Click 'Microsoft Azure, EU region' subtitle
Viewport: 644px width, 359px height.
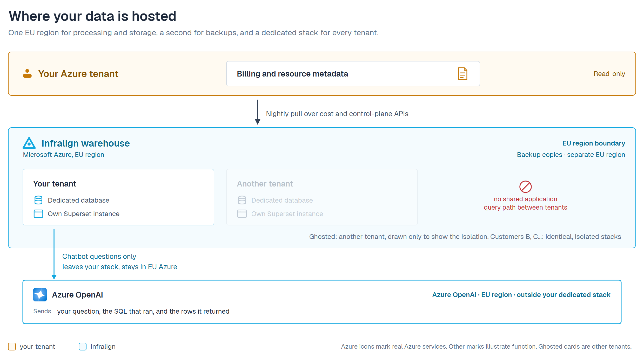[64, 155]
